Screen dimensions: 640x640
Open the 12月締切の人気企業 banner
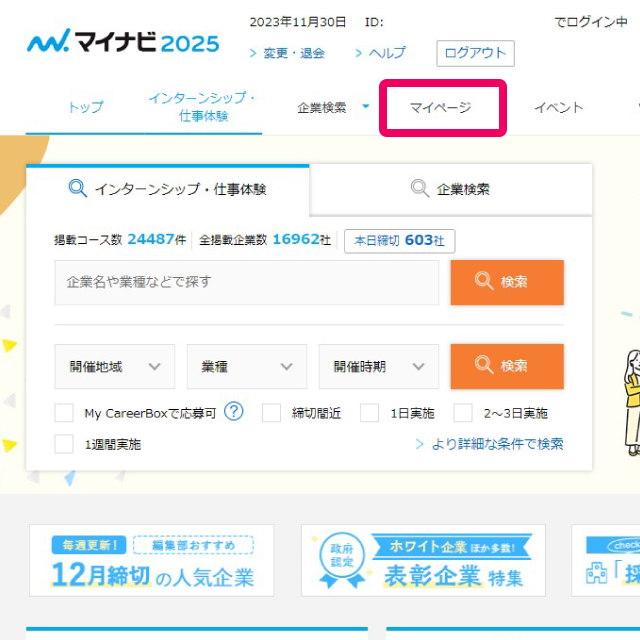click(x=151, y=560)
